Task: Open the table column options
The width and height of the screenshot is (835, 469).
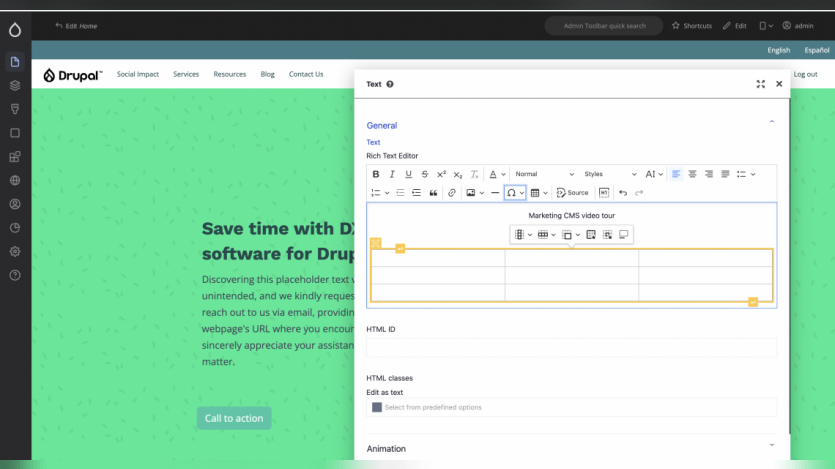Action: pos(523,235)
